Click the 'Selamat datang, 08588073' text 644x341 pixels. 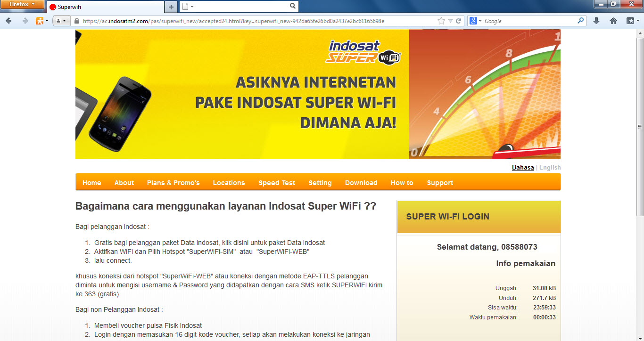(487, 247)
